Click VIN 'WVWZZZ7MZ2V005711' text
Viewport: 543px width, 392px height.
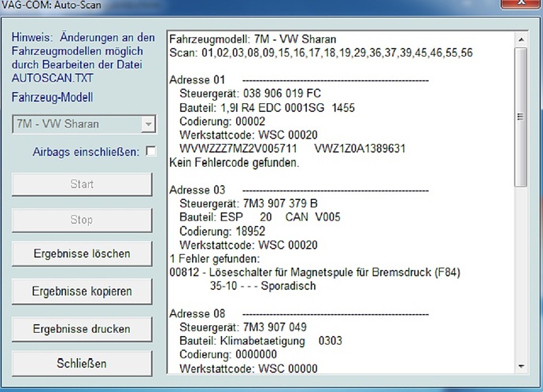point(238,149)
